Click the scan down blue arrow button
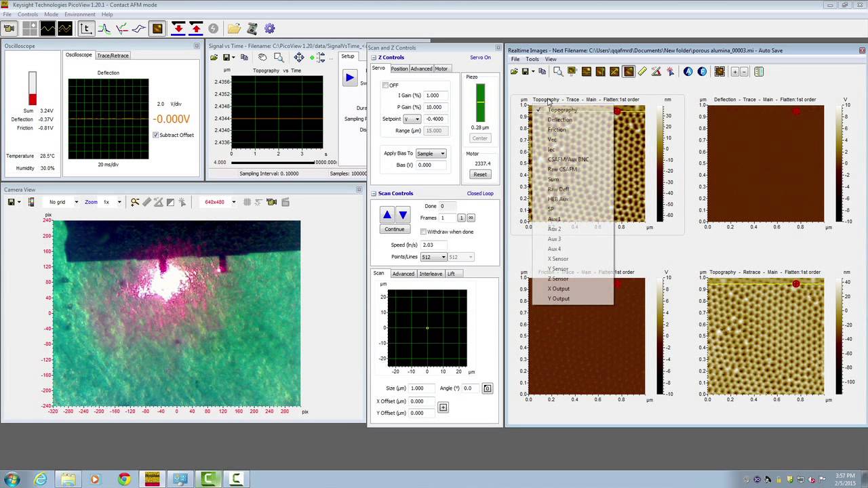 [x=402, y=215]
